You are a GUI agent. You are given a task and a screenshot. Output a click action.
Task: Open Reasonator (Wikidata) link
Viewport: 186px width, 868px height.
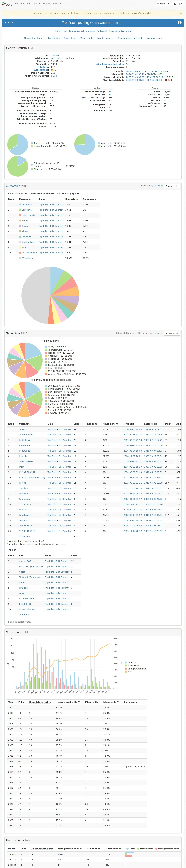tap(120, 31)
